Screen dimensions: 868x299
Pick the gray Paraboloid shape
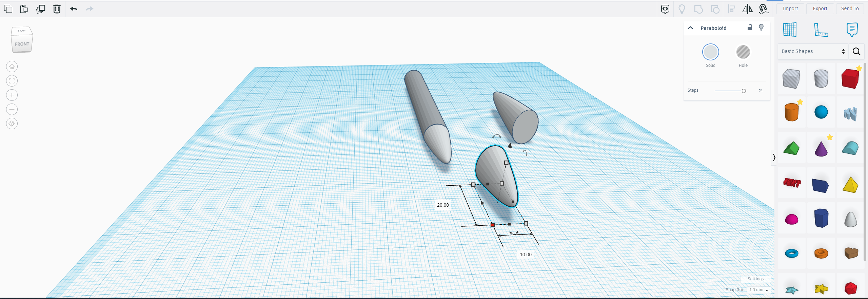[x=850, y=219]
